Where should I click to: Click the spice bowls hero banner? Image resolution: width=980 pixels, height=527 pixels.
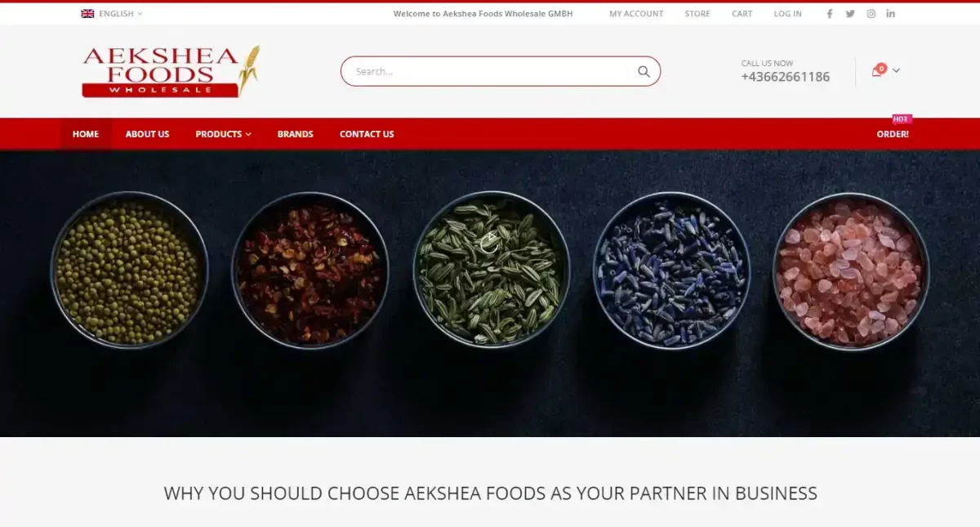pos(490,293)
